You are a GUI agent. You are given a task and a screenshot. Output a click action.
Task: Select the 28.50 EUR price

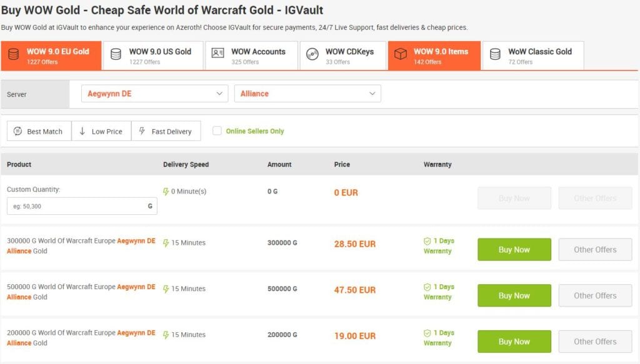click(355, 244)
